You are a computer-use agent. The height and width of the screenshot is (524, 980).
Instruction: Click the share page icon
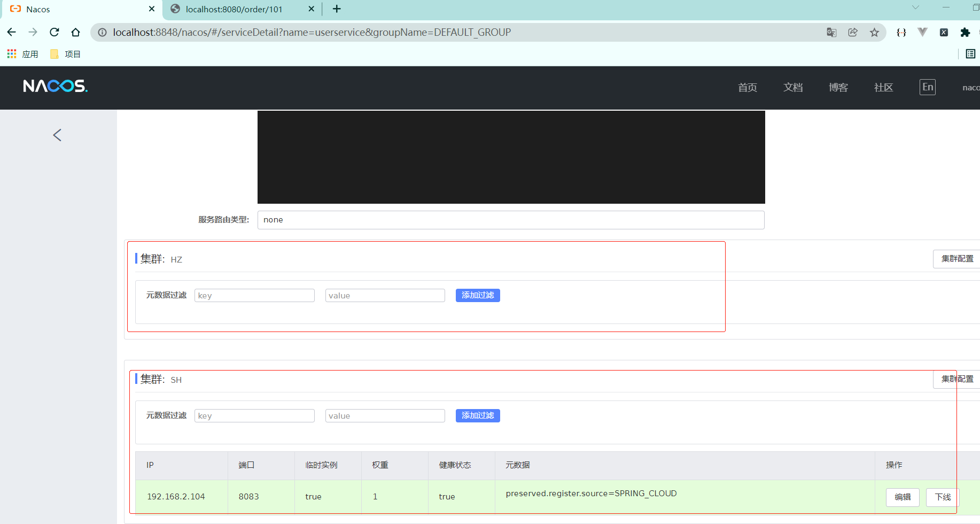point(853,33)
